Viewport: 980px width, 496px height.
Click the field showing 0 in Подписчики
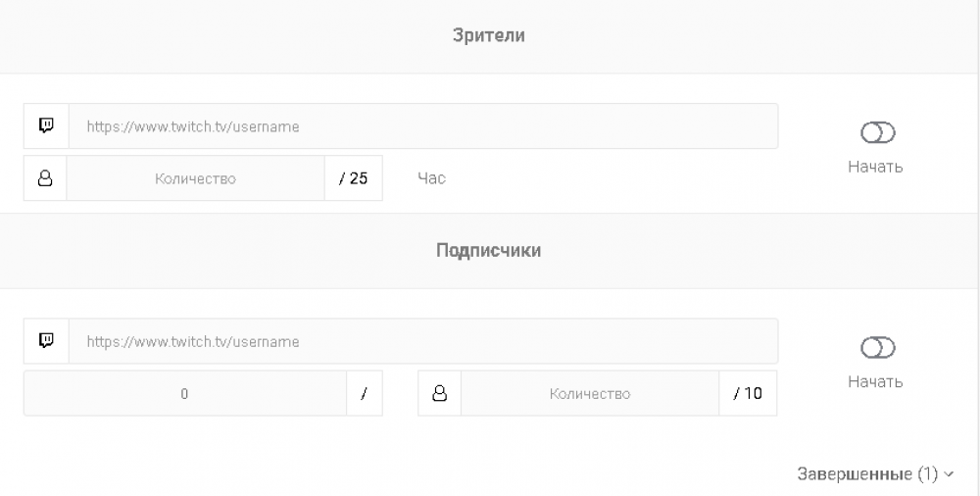185,393
